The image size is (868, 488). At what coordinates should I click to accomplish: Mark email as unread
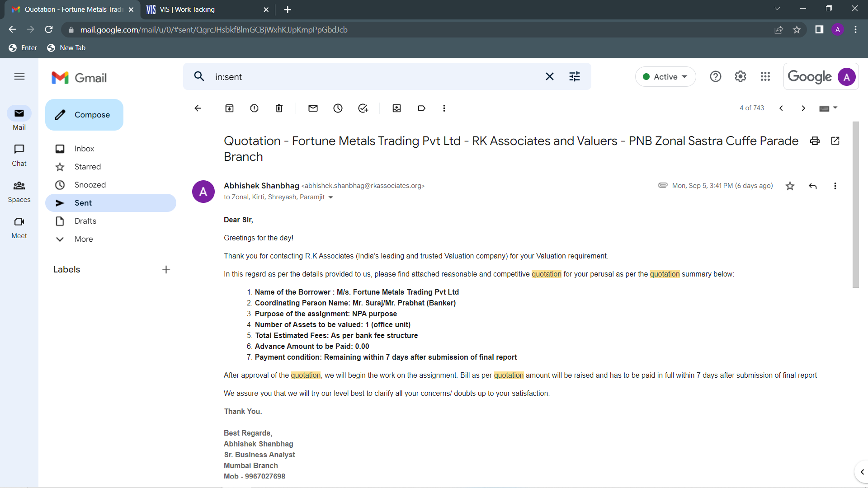click(313, 108)
